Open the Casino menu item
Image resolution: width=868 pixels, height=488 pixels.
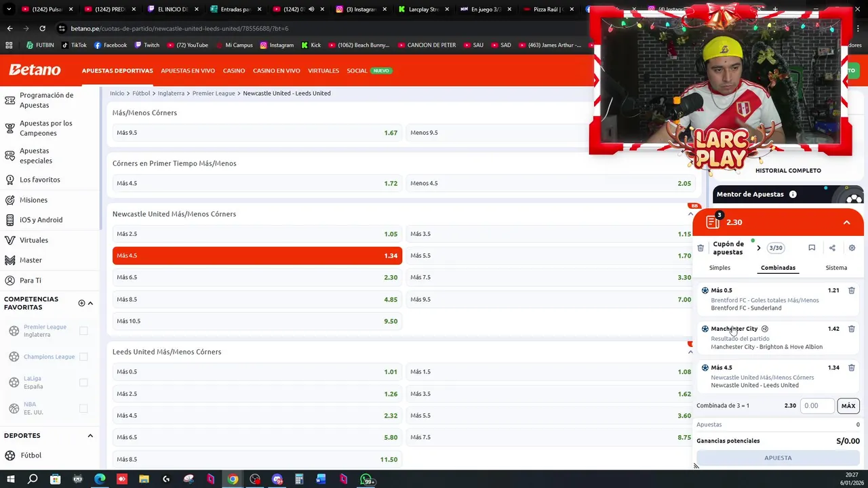tap(234, 70)
